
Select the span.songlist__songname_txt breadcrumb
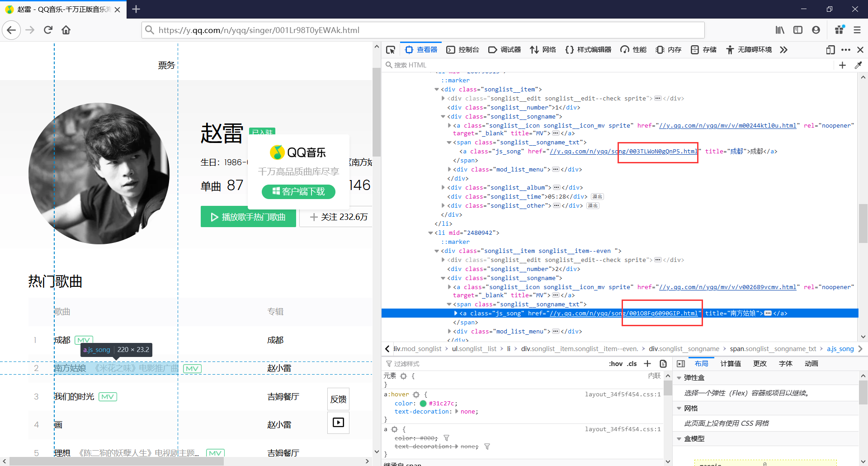773,349
